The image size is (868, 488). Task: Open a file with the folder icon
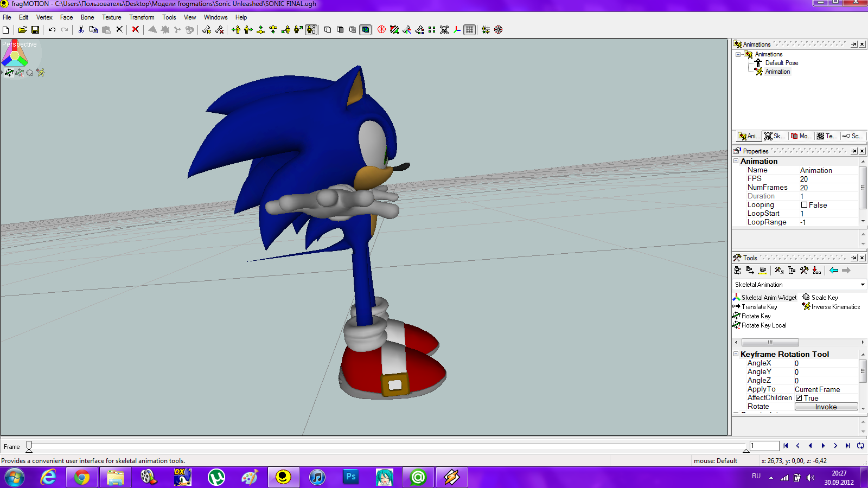[22, 30]
